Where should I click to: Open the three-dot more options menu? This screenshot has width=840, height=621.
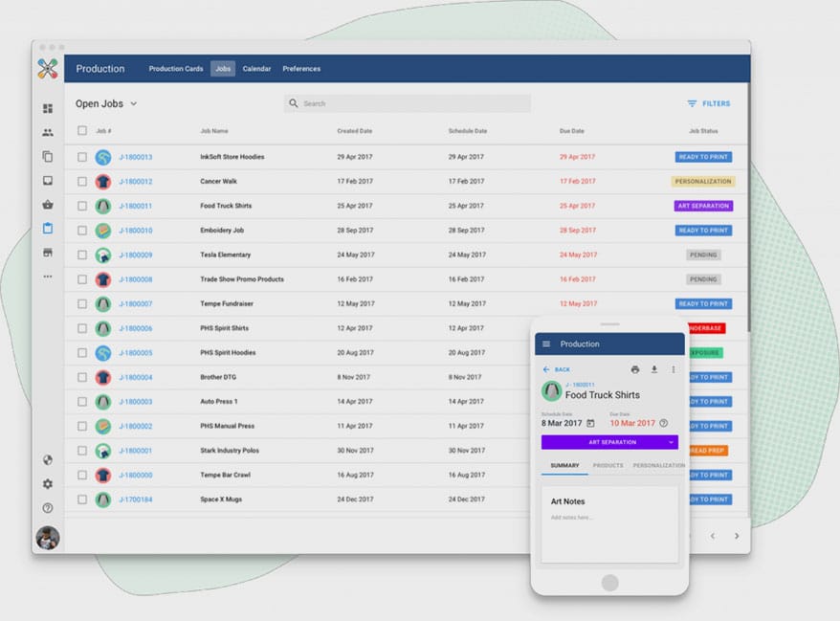pyautogui.click(x=674, y=369)
